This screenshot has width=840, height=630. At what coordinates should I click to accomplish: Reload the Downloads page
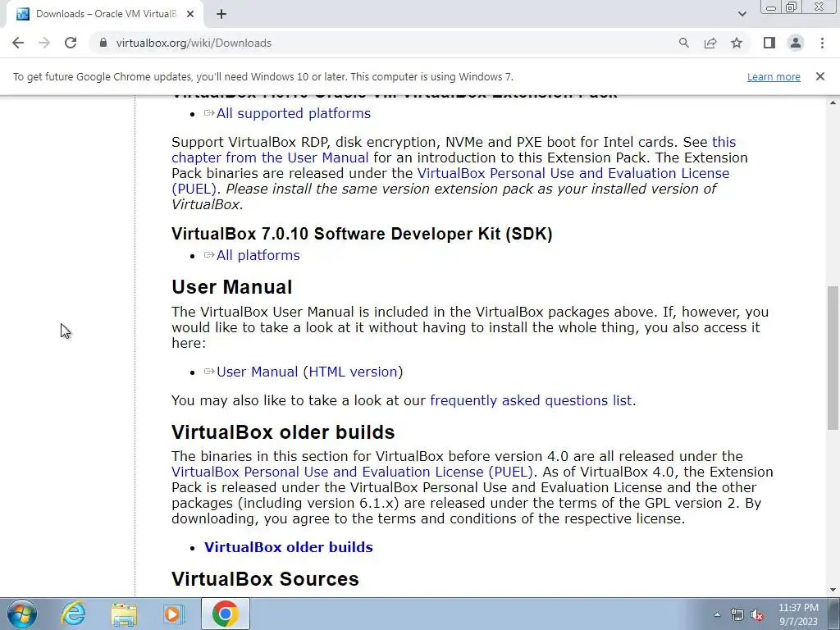(71, 43)
